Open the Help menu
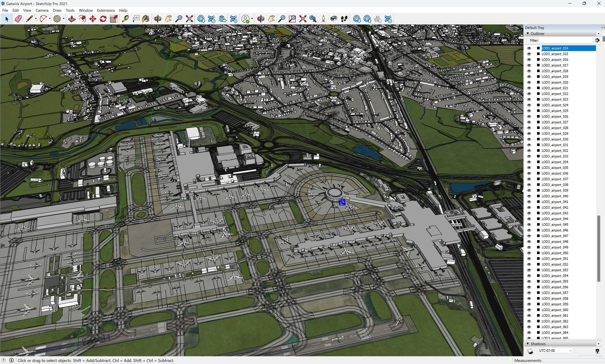The image size is (605, 364). click(123, 10)
